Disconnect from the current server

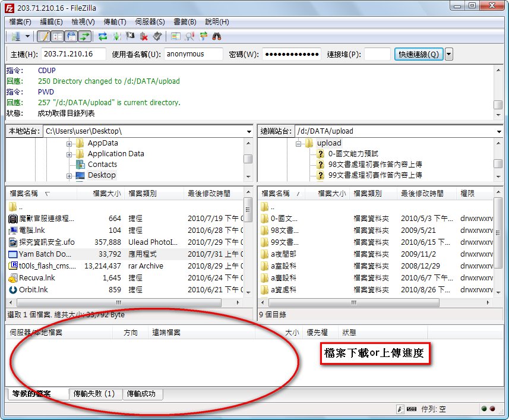coord(144,36)
